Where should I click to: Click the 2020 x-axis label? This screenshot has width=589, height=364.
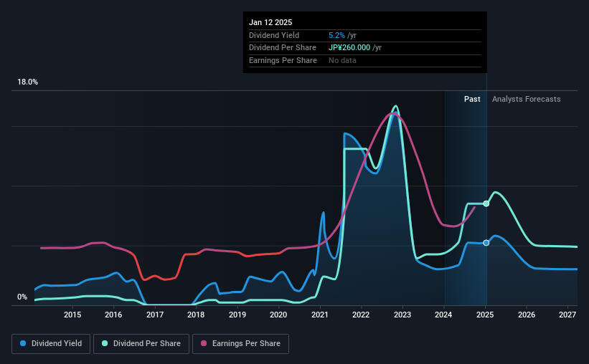tap(278, 315)
